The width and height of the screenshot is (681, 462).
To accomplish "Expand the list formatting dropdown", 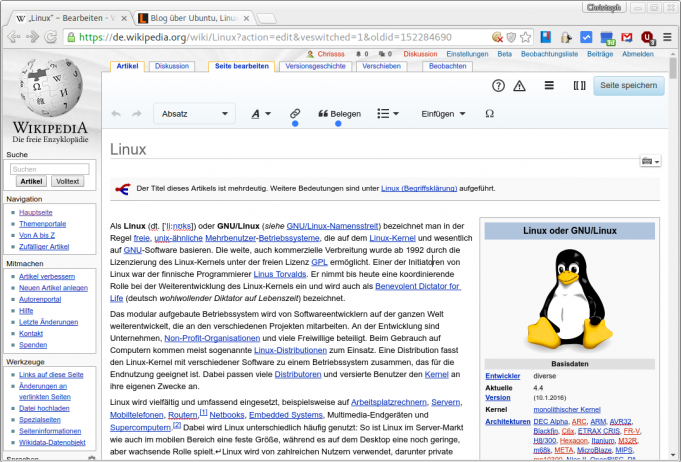I will point(388,114).
